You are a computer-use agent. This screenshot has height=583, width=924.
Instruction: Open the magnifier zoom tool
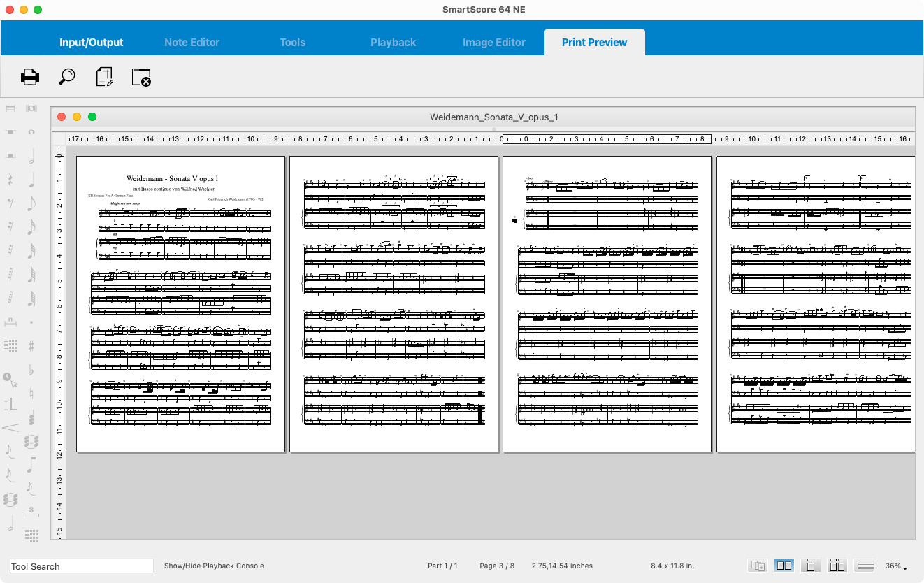click(67, 77)
